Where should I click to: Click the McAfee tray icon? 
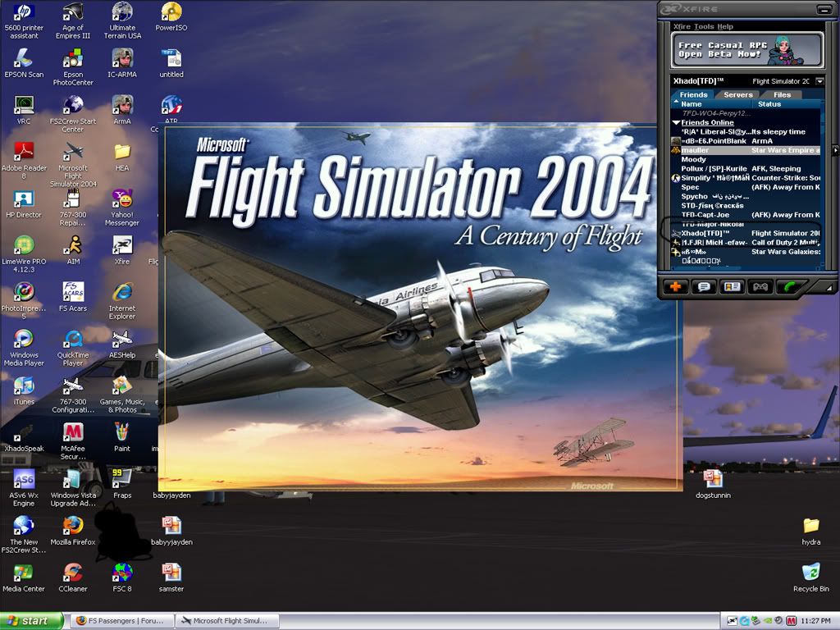tap(792, 621)
